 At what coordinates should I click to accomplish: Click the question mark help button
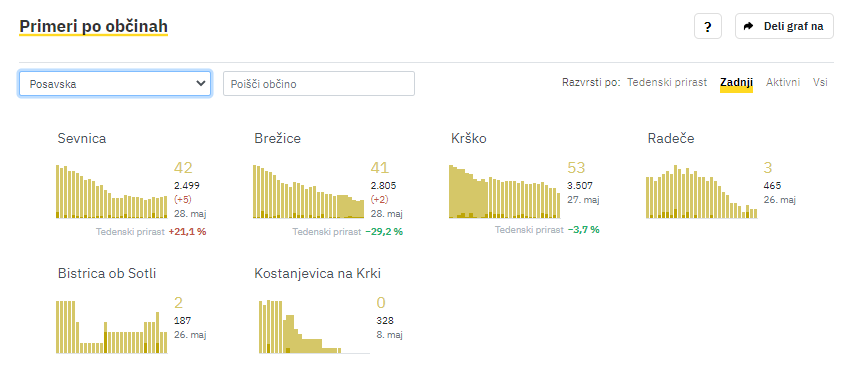[708, 27]
